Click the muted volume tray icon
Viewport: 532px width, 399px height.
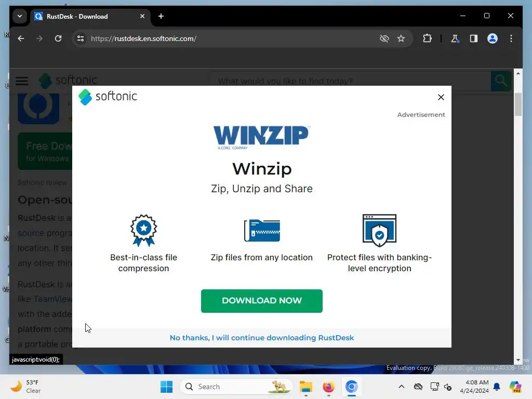coord(448,387)
